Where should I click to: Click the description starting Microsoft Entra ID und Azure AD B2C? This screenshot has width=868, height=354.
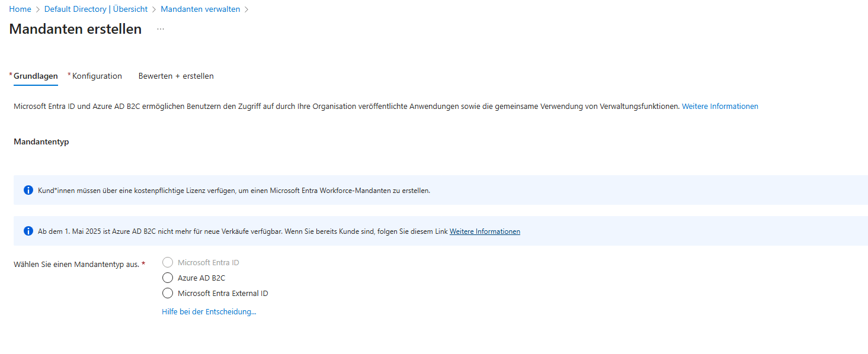pyautogui.click(x=347, y=106)
